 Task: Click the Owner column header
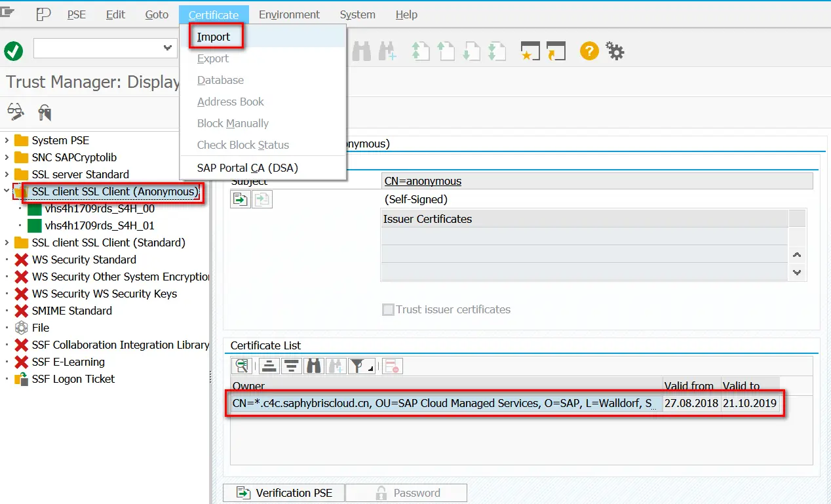pyautogui.click(x=446, y=386)
